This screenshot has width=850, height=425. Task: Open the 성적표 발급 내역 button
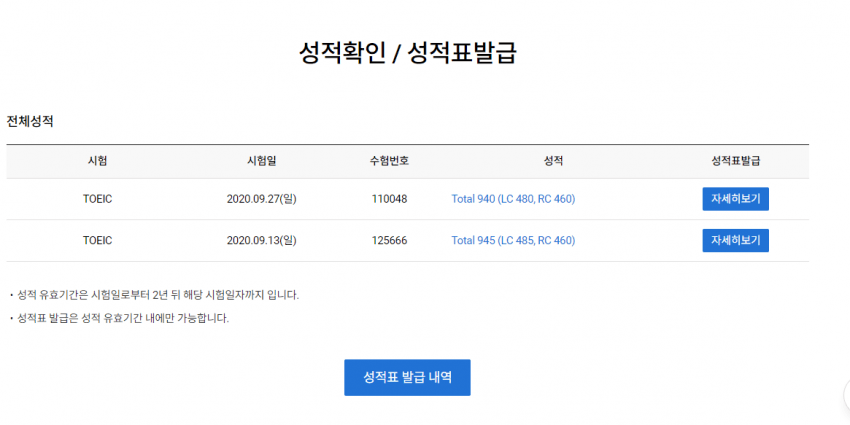(407, 377)
